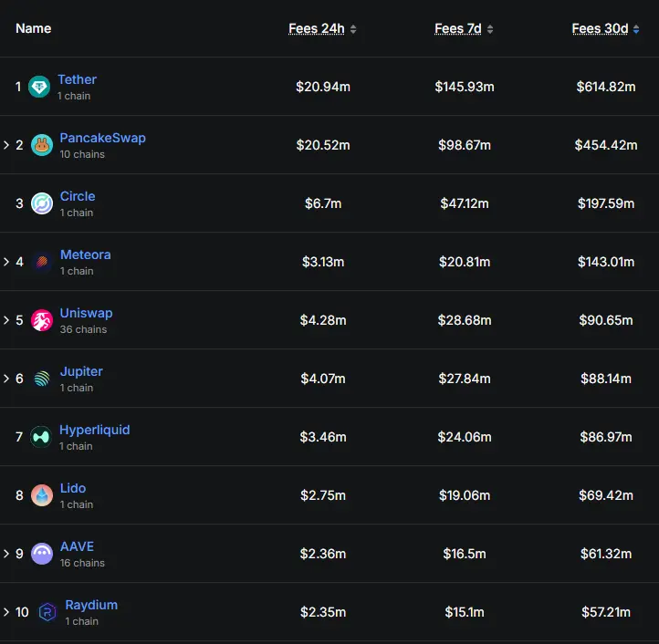
Task: Click the Jupiter logo icon
Action: point(42,379)
